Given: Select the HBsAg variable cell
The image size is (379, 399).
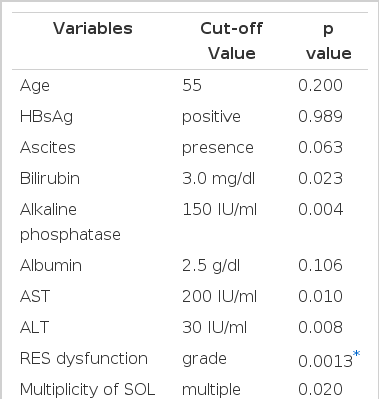Looking at the screenshot, I should [x=46, y=117].
